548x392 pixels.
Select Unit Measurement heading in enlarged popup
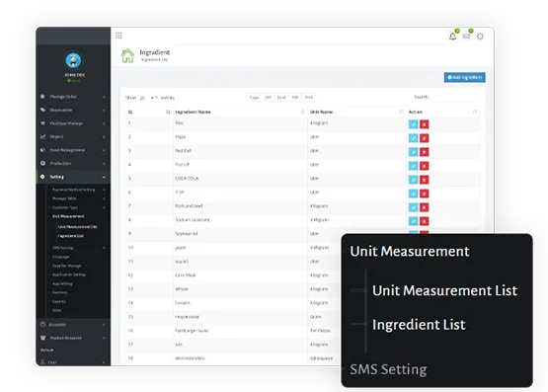coord(409,251)
